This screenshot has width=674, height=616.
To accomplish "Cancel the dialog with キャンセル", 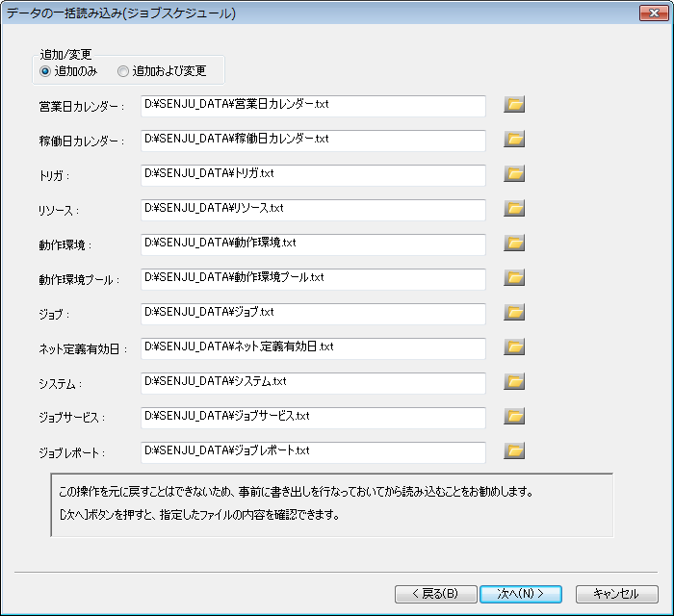I will pyautogui.click(x=617, y=594).
